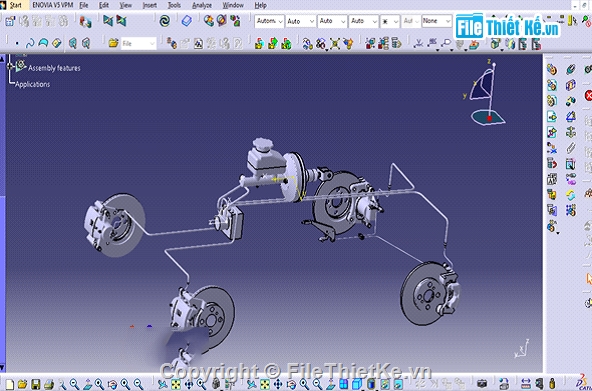Click the left tree scrollbar down arrow
592x391 pixels.
point(2,367)
